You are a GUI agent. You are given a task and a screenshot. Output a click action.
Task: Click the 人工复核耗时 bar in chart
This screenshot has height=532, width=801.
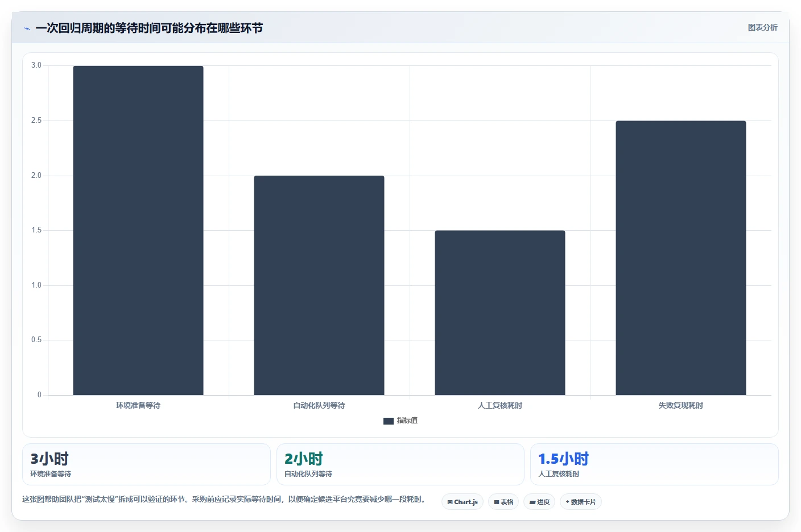500,313
